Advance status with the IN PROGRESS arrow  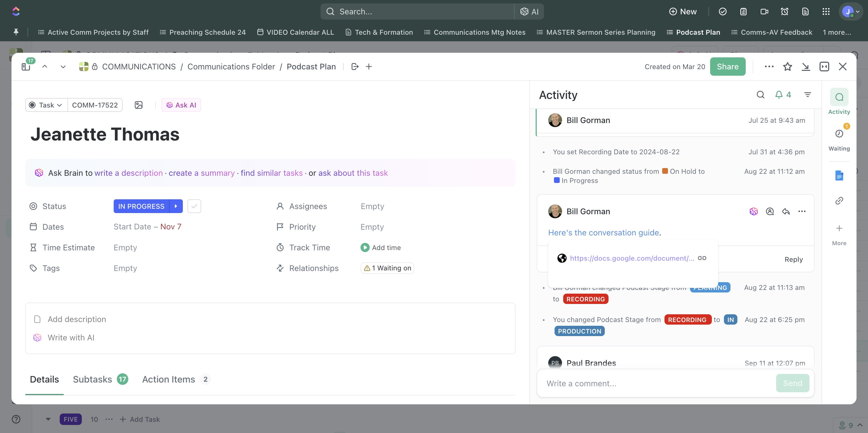(x=176, y=206)
